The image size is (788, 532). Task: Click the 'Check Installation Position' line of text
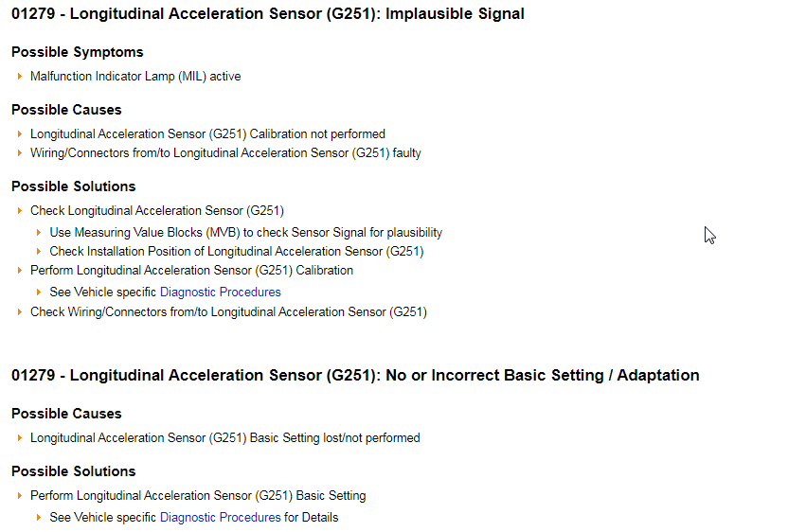(236, 252)
